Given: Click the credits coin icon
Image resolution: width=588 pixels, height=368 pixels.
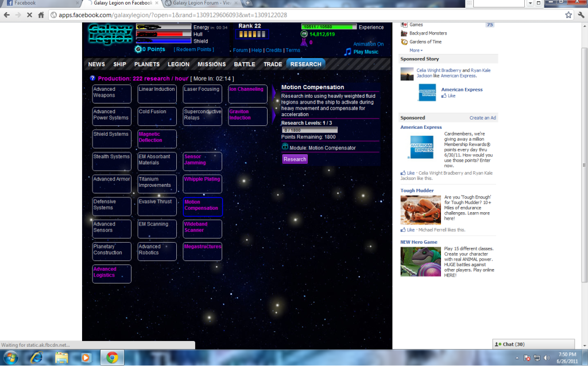Looking at the screenshot, I should (304, 34).
